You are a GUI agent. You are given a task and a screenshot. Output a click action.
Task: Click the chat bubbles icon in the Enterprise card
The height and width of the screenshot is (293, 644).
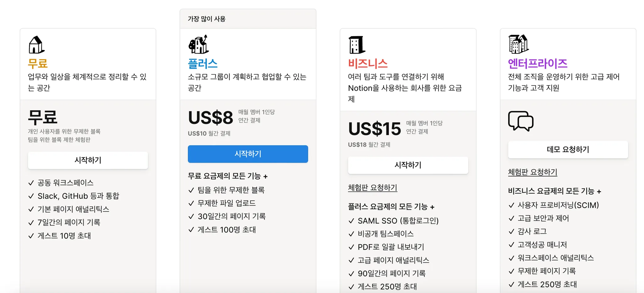[521, 121]
